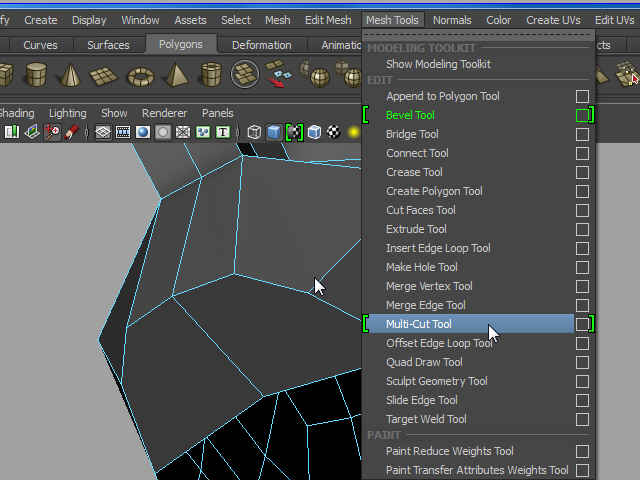This screenshot has height=480, width=640.
Task: Open Extrude Tool option box
Action: pos(582,230)
